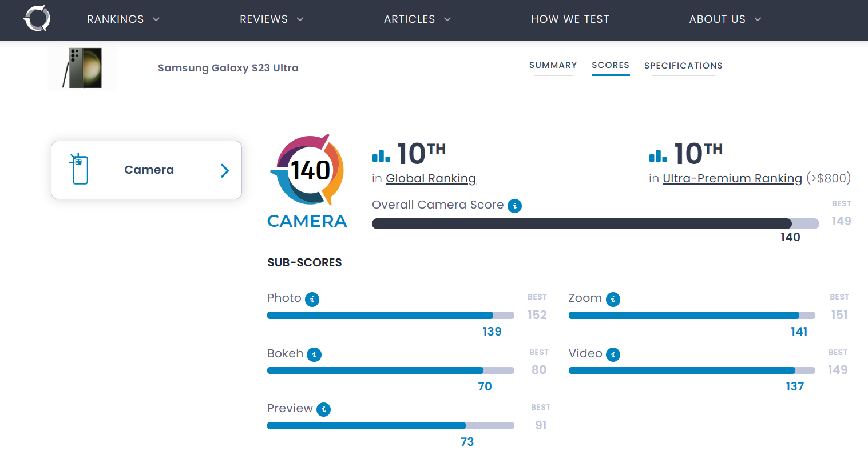Click the best Photo score 152
Image resolution: width=868 pixels, height=455 pixels.
[x=537, y=315]
